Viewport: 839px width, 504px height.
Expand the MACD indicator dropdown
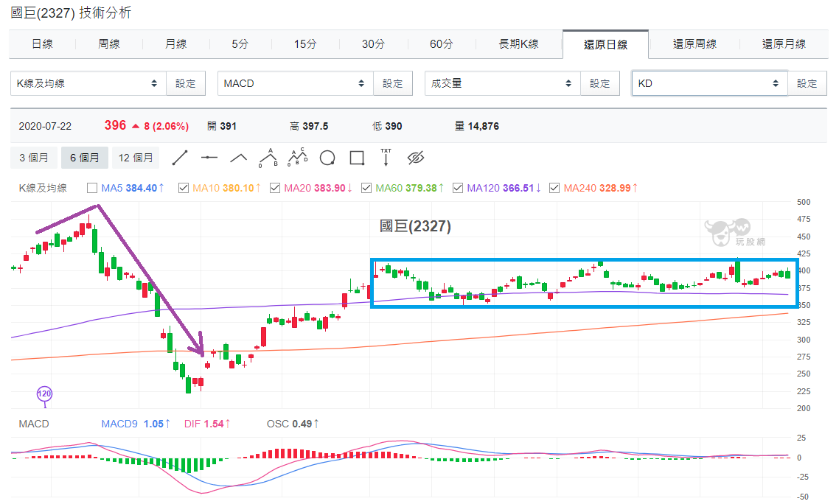[x=296, y=83]
